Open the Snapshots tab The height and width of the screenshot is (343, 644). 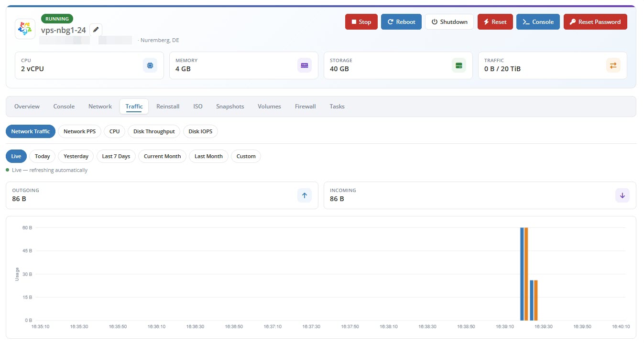230,107
